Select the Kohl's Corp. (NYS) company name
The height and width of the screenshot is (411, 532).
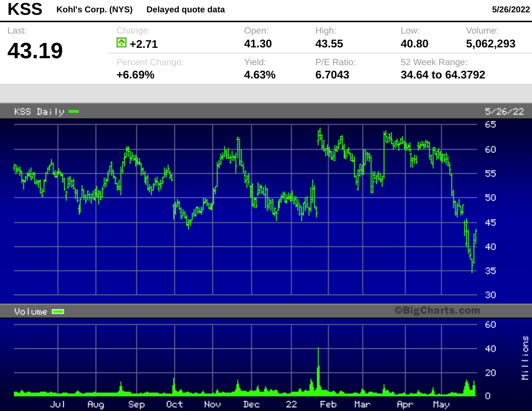pos(94,9)
